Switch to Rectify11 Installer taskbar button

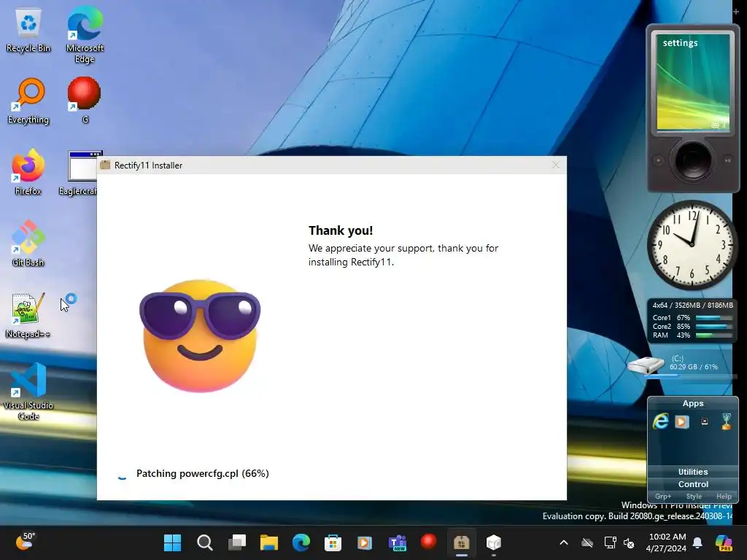coord(461,542)
